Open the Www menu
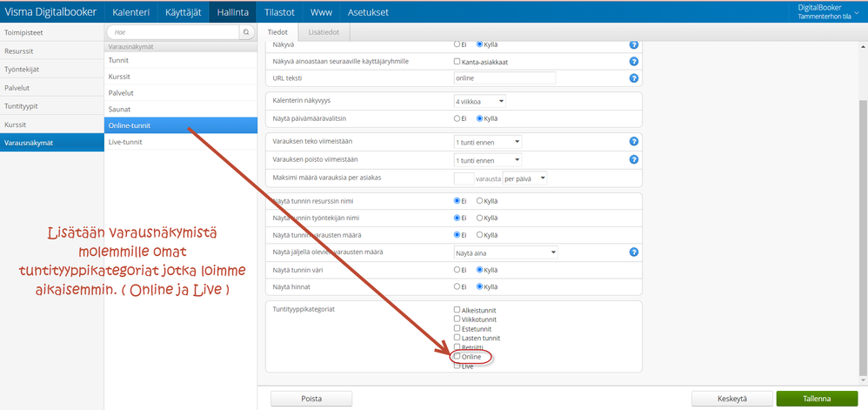Screen dimensions: 868x410 coord(321,11)
